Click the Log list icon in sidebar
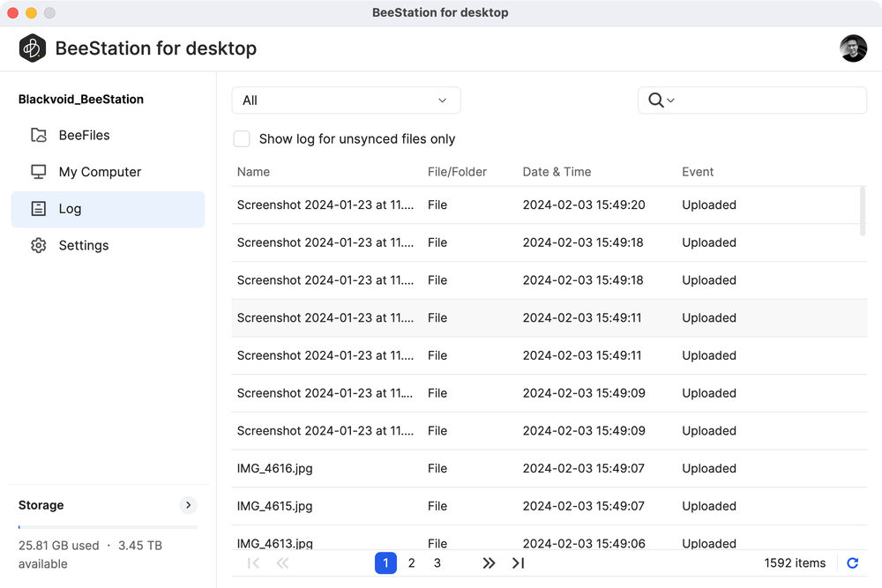Screen dimensions: 882x588 (x=38, y=209)
